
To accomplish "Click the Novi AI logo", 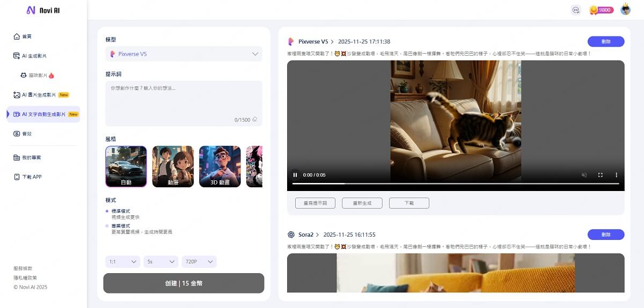I will [x=43, y=10].
